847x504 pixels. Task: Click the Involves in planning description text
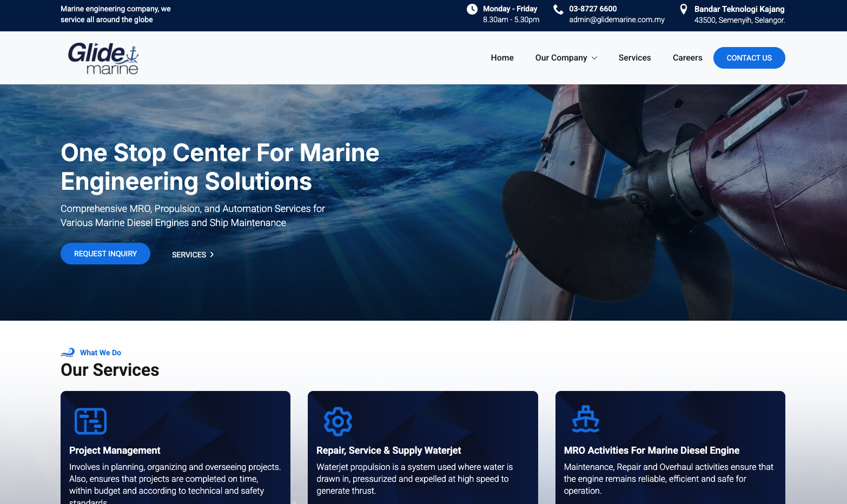pos(175,483)
